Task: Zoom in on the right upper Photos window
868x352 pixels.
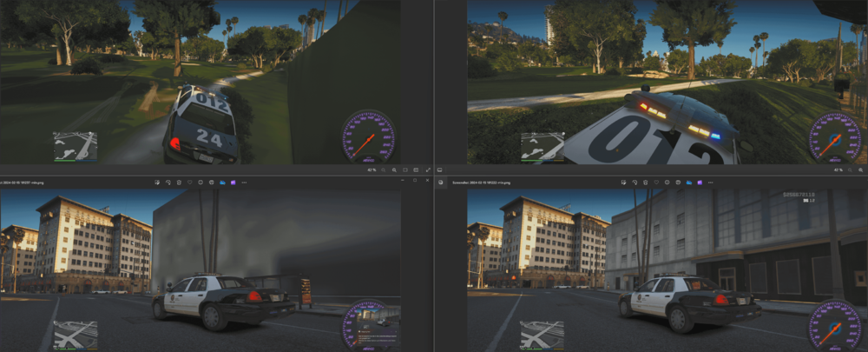Action: [x=861, y=169]
